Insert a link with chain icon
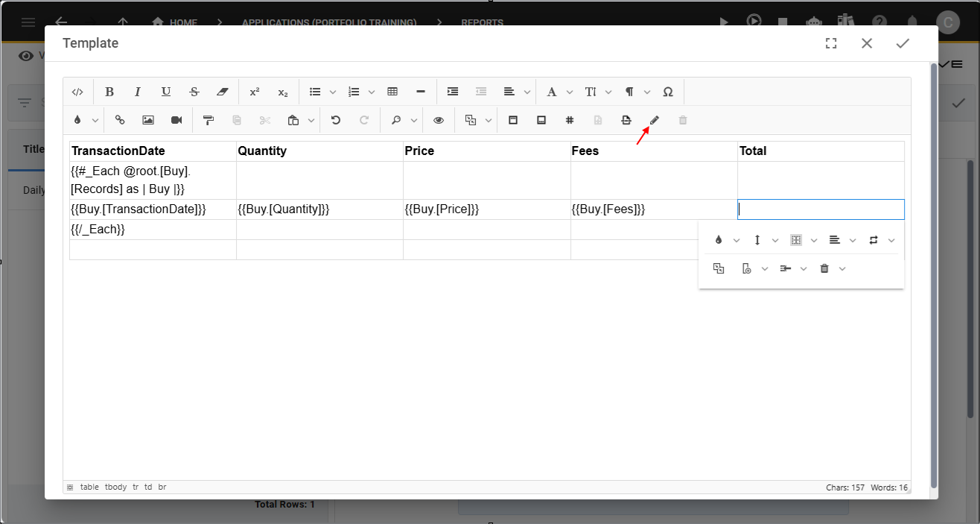This screenshot has width=980, height=524. (120, 120)
